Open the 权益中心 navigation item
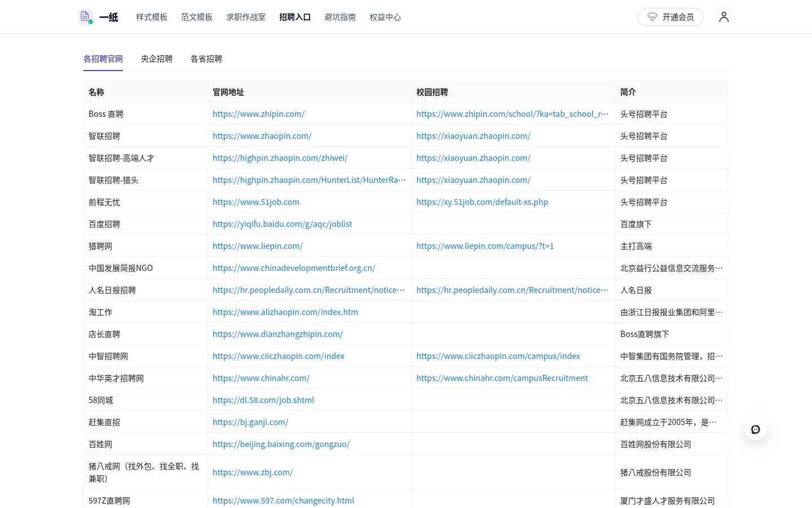812x508 pixels. 385,17
